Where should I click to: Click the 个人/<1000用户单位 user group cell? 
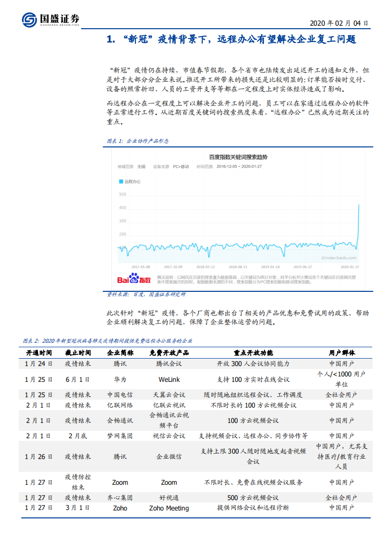pos(342,379)
